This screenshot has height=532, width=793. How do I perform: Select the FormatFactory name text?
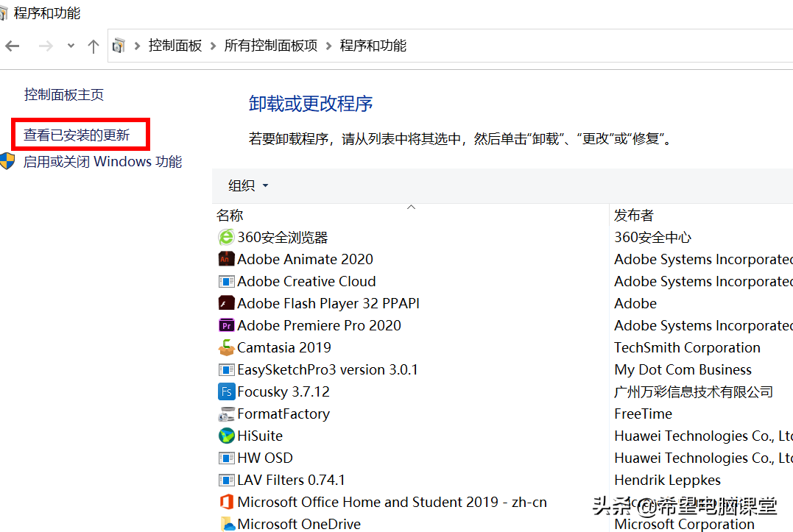(283, 414)
